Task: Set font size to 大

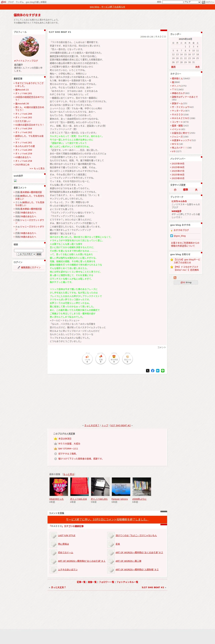Action: (x=196, y=190)
